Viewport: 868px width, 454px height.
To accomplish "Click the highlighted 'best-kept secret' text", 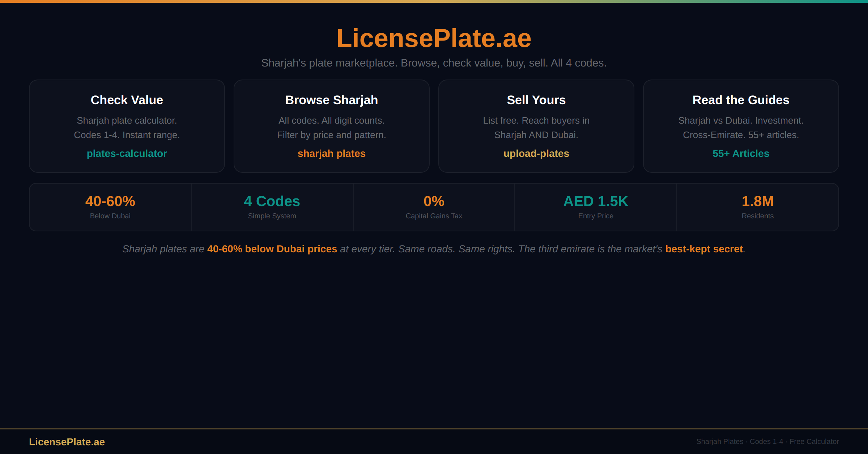I will pos(704,249).
